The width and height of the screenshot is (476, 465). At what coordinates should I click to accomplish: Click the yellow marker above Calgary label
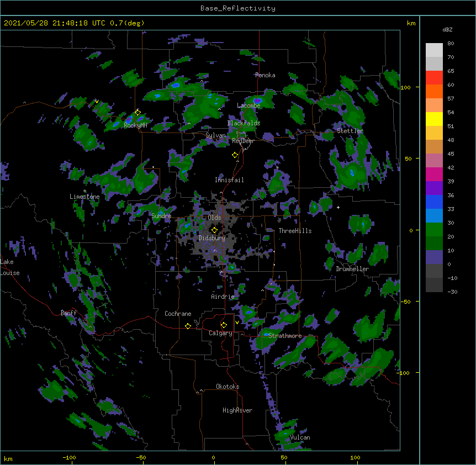click(x=224, y=325)
